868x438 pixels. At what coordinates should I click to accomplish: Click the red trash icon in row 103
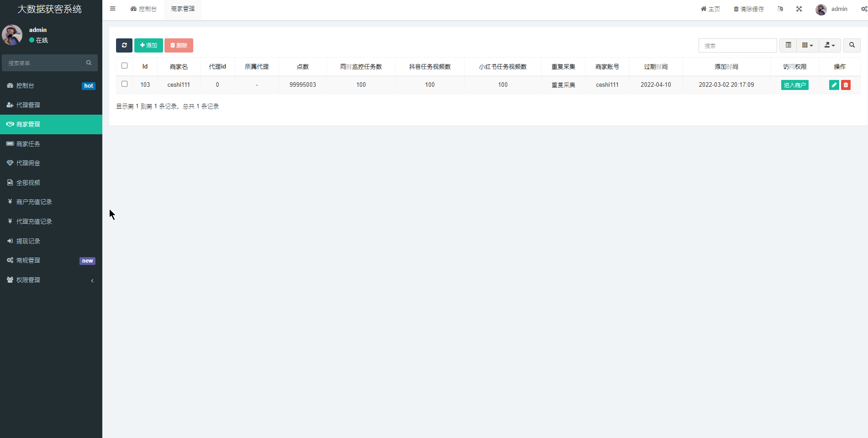coord(846,85)
